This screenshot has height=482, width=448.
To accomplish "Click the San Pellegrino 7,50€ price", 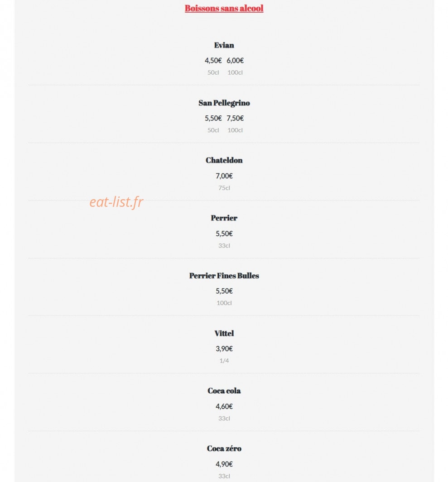I will [235, 118].
